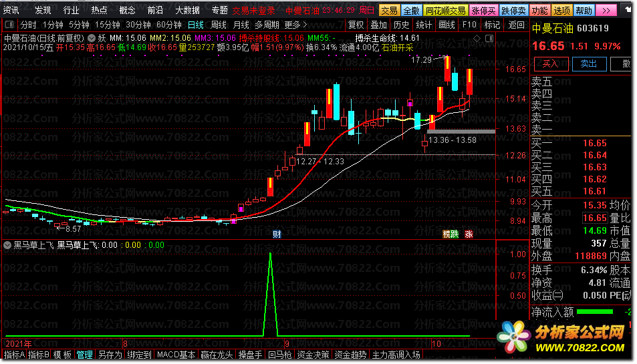Viewport: 637px width, 364px height.
Task: Click the red 涨 marker on the chart
Action: pyautogui.click(x=469, y=234)
